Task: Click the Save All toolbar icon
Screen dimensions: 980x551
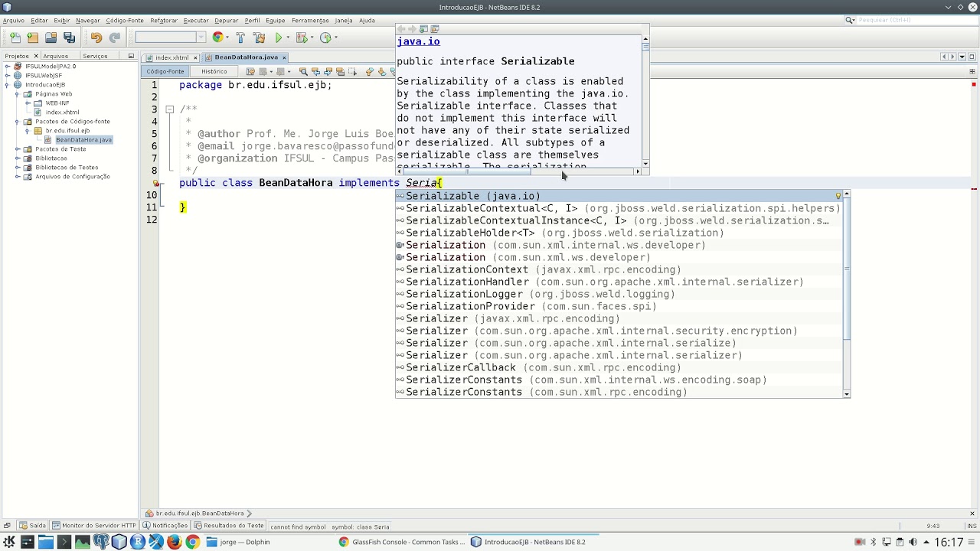Action: 69,37
